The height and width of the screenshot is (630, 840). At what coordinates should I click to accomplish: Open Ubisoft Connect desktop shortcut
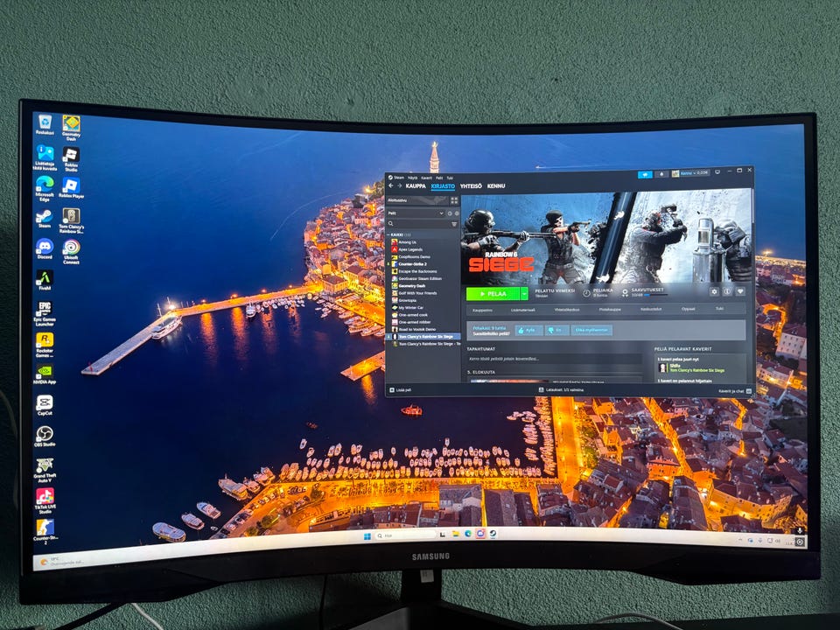click(x=71, y=251)
